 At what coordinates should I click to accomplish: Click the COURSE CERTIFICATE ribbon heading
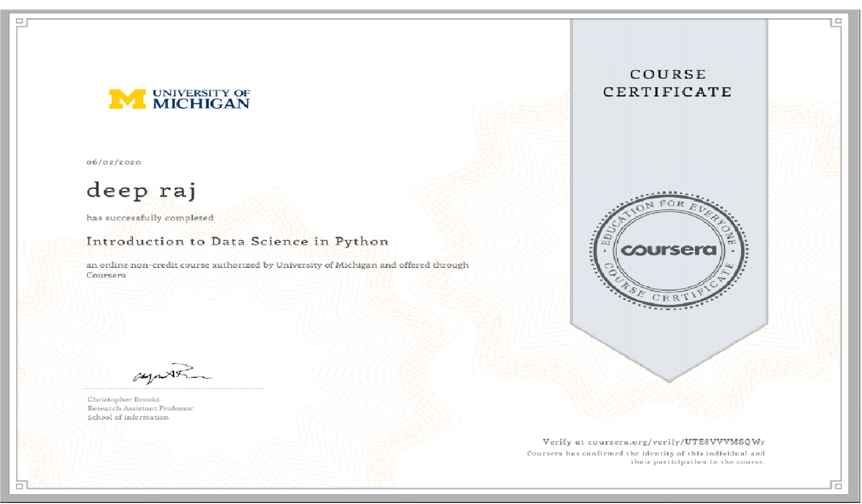[x=668, y=83]
